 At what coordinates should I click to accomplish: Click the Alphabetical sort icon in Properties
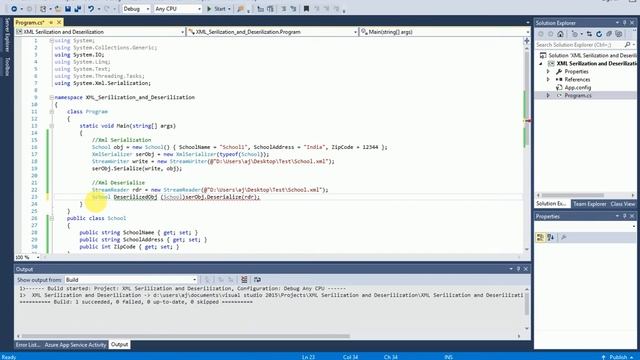tap(551, 237)
